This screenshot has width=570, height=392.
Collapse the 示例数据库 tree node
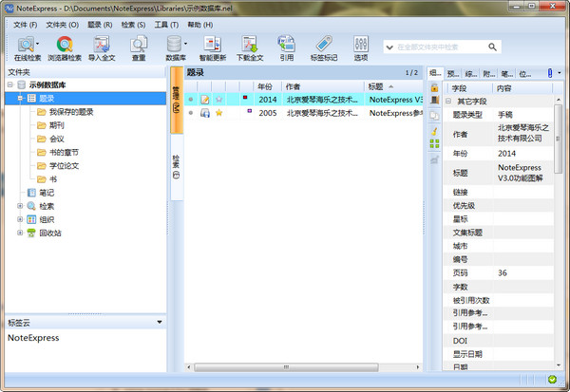pyautogui.click(x=10, y=85)
